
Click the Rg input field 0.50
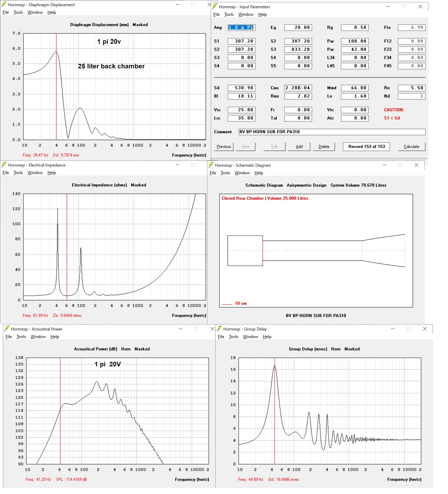click(355, 27)
